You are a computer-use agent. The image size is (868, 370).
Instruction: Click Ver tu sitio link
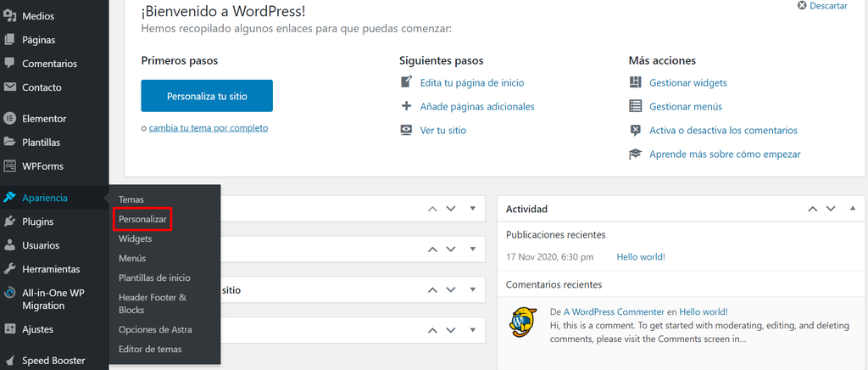[x=442, y=131]
